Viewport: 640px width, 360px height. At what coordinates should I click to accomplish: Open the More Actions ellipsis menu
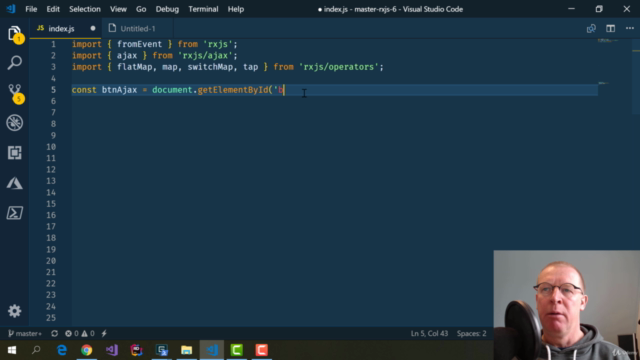[x=630, y=29]
